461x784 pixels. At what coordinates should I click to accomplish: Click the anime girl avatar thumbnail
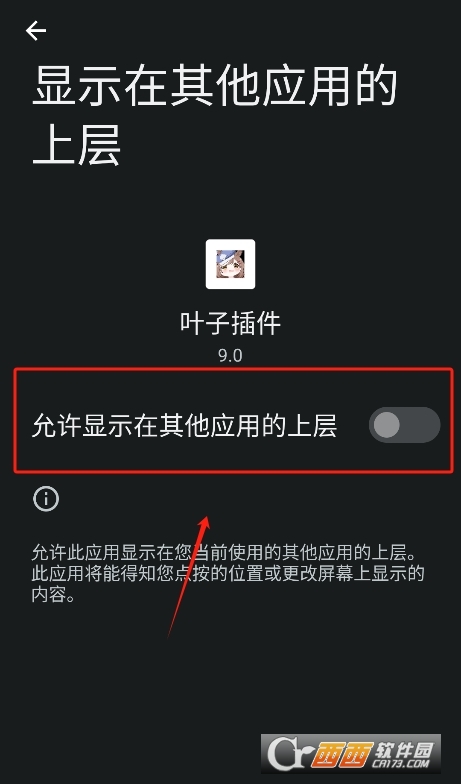tap(230, 264)
